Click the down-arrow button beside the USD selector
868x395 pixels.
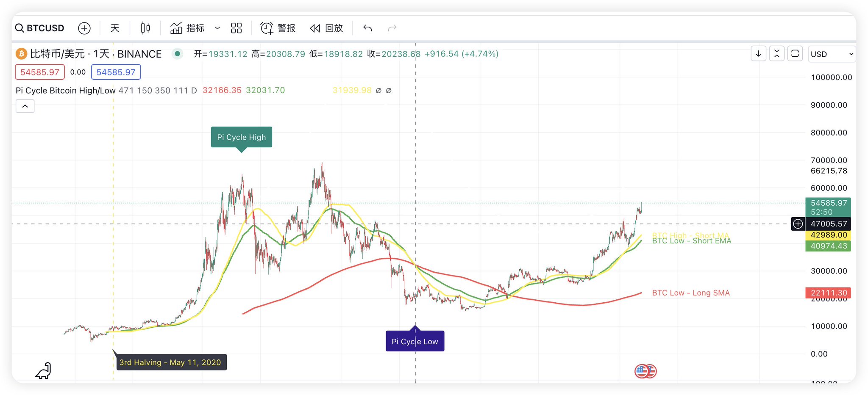click(x=759, y=54)
